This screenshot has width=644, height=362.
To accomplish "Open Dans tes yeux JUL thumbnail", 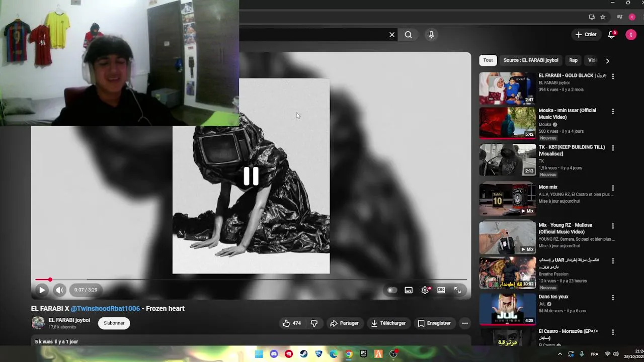I will coord(507,309).
